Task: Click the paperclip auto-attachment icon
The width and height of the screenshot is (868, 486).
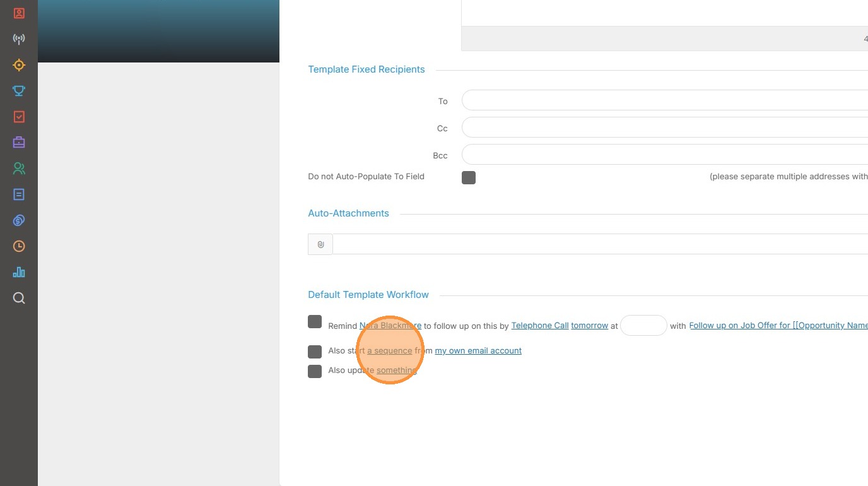Action: [x=320, y=244]
